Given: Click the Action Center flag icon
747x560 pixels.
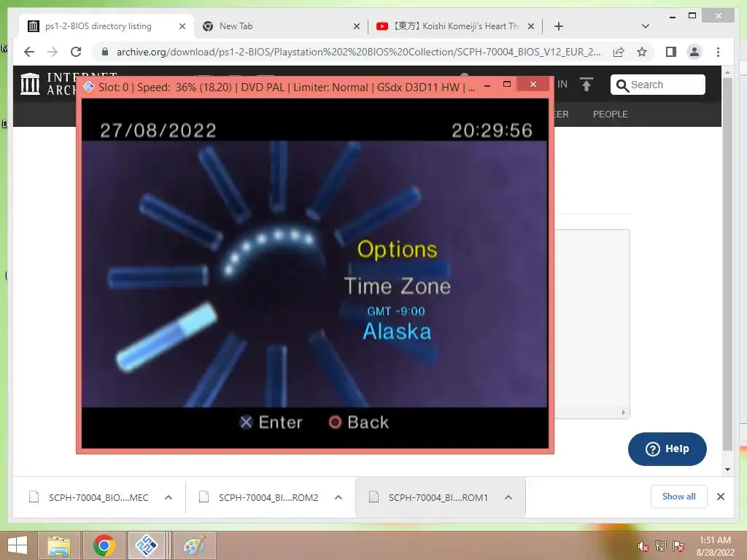Looking at the screenshot, I should pos(678,546).
